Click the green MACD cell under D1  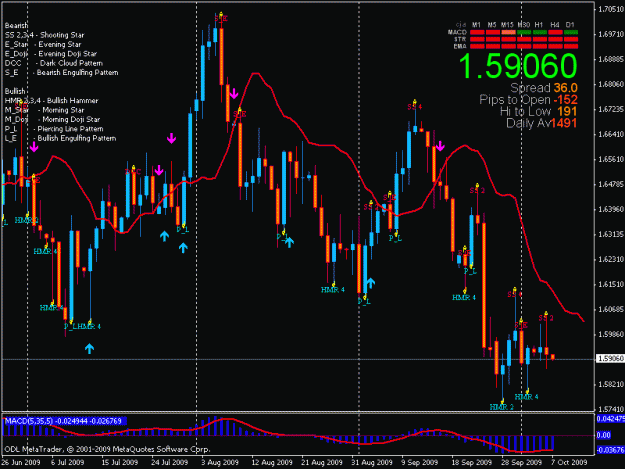(571, 32)
